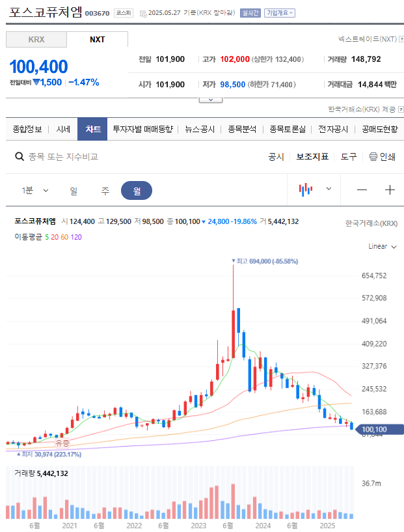Click the 20 moving average color label
Image resolution: width=404 pixels, height=532 pixels.
click(x=55, y=237)
